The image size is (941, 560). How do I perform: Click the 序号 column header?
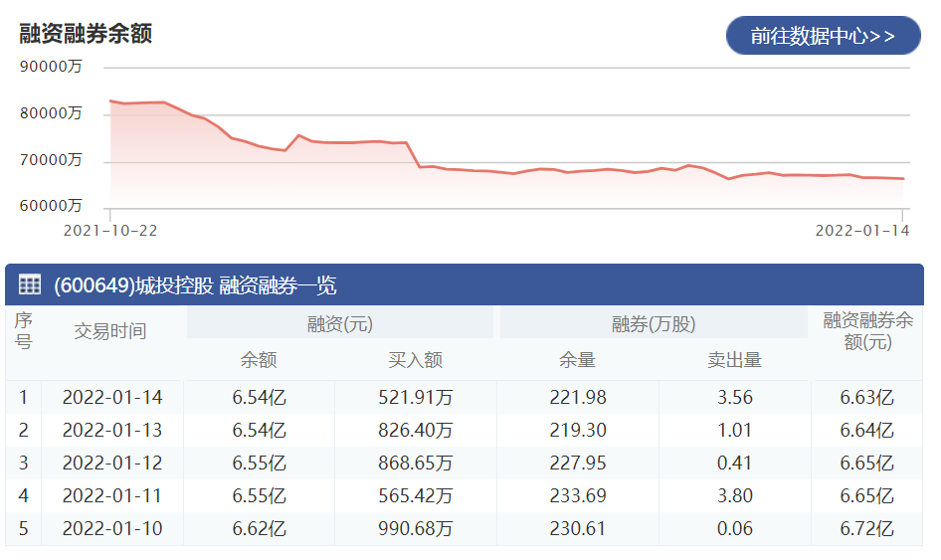pos(24,330)
